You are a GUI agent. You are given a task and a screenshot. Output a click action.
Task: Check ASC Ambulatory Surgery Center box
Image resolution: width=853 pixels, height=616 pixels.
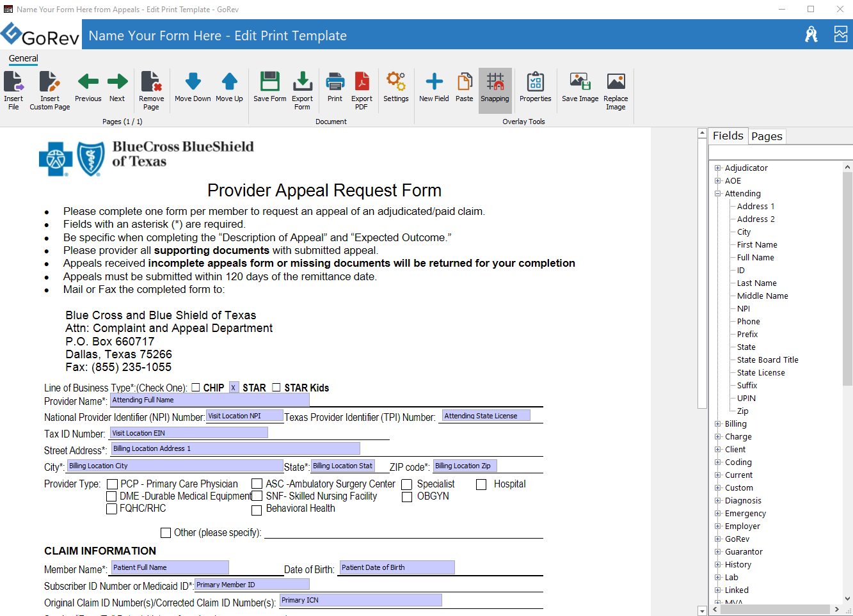257,484
